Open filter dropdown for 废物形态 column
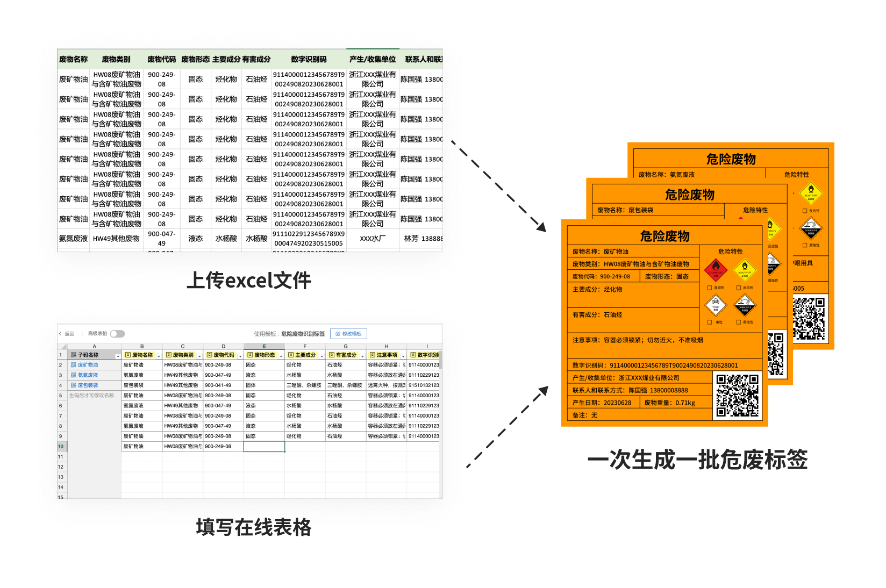Image resolution: width=886 pixels, height=588 pixels. 281,356
